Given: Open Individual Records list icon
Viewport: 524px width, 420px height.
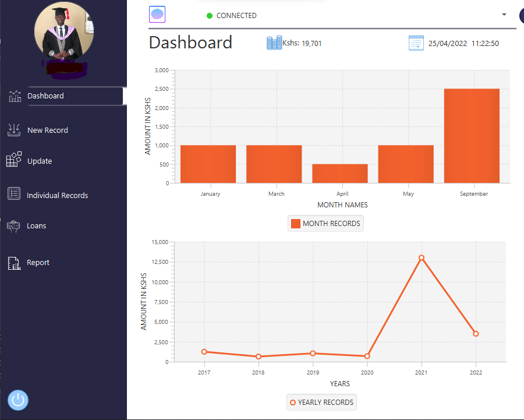Looking at the screenshot, I should [x=13, y=193].
